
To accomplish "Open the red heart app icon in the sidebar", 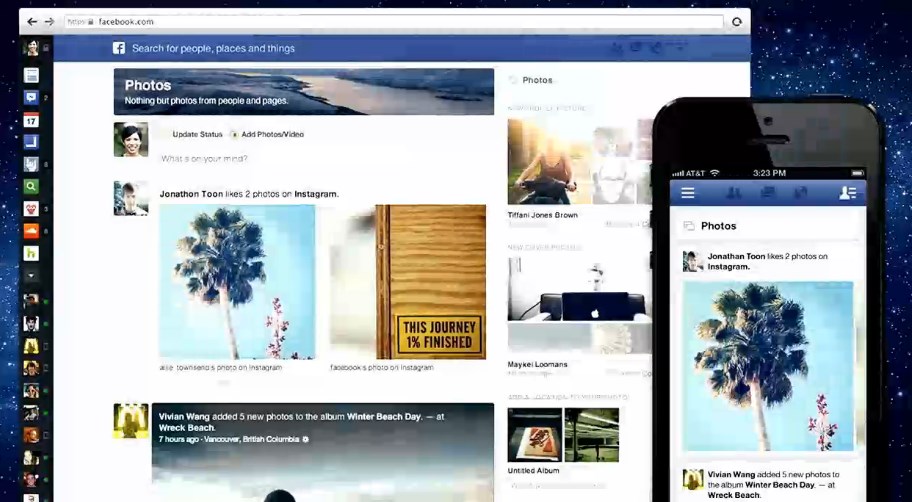I will click(x=31, y=208).
